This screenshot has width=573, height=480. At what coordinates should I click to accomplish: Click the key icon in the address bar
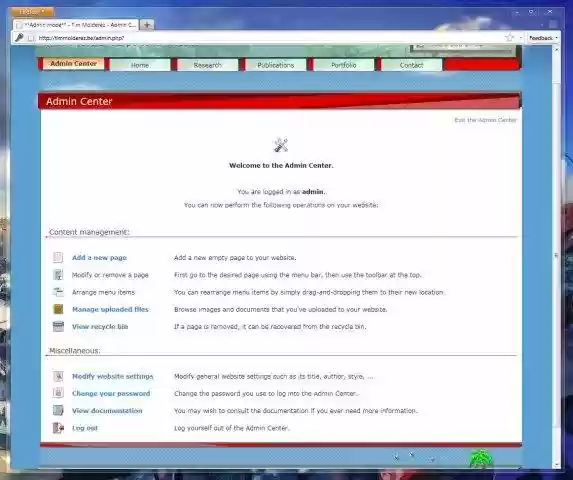click(19, 37)
